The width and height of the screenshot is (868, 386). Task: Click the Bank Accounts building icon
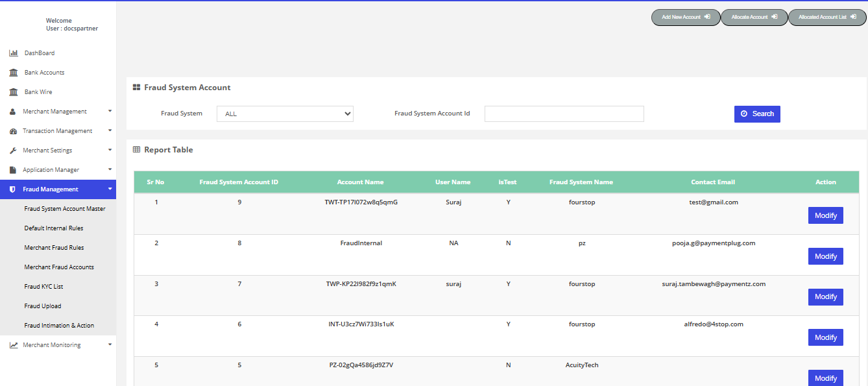[14, 73]
